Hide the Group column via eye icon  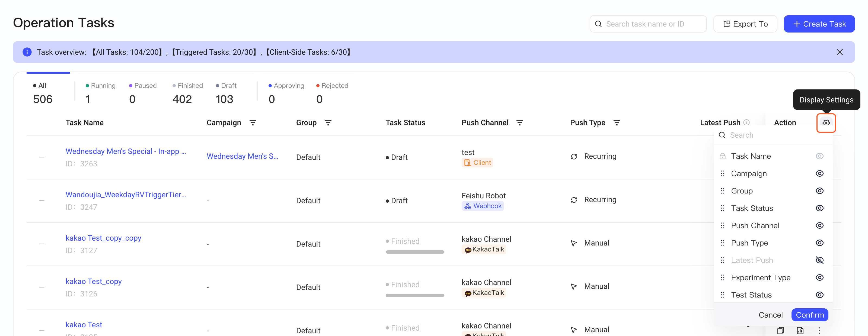pyautogui.click(x=819, y=191)
